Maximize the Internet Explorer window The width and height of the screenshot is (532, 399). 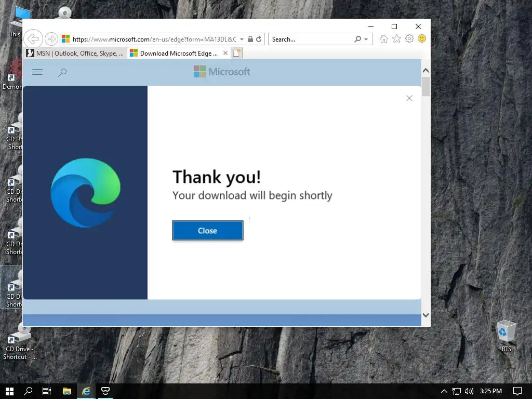point(394,26)
